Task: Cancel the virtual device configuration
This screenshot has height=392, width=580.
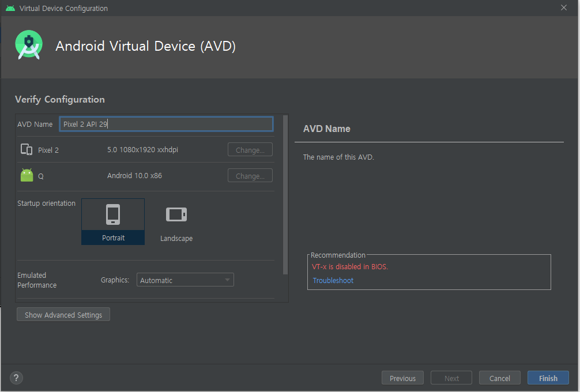Action: pyautogui.click(x=500, y=378)
